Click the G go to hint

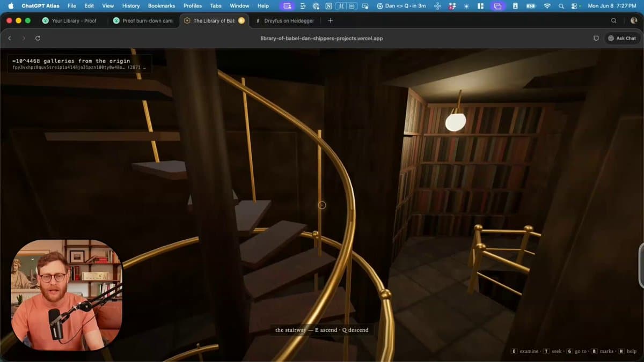[x=576, y=351]
